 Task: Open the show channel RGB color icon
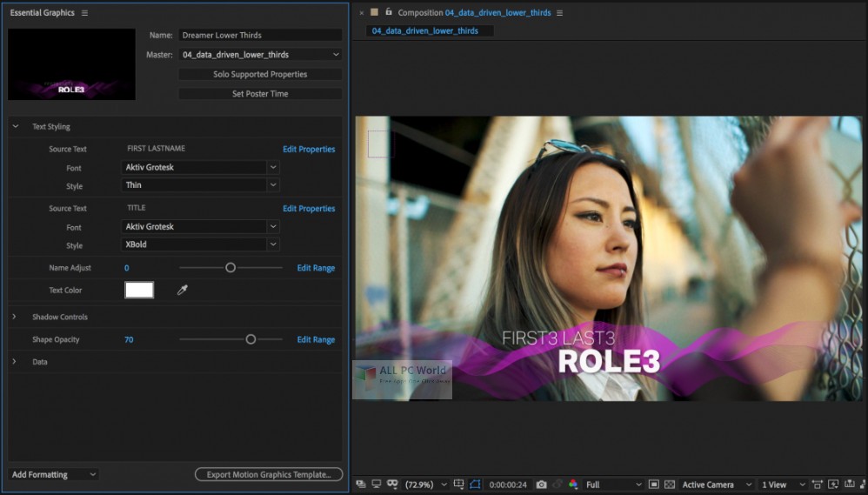(572, 485)
